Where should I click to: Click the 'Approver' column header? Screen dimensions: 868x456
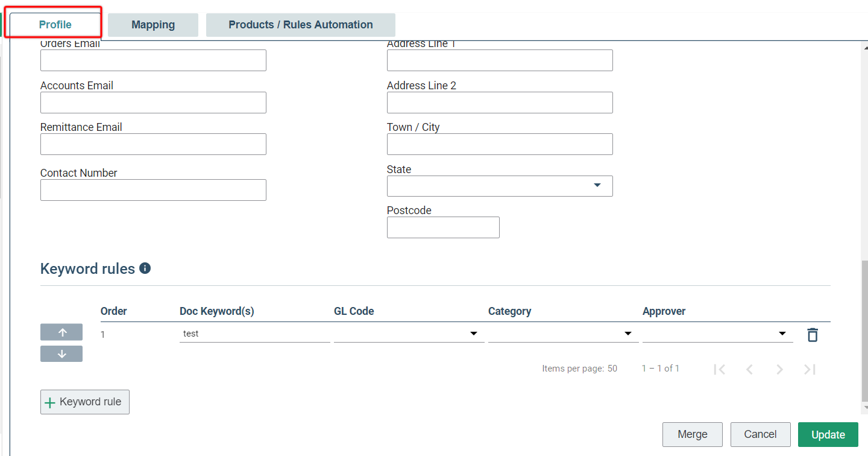tap(664, 311)
